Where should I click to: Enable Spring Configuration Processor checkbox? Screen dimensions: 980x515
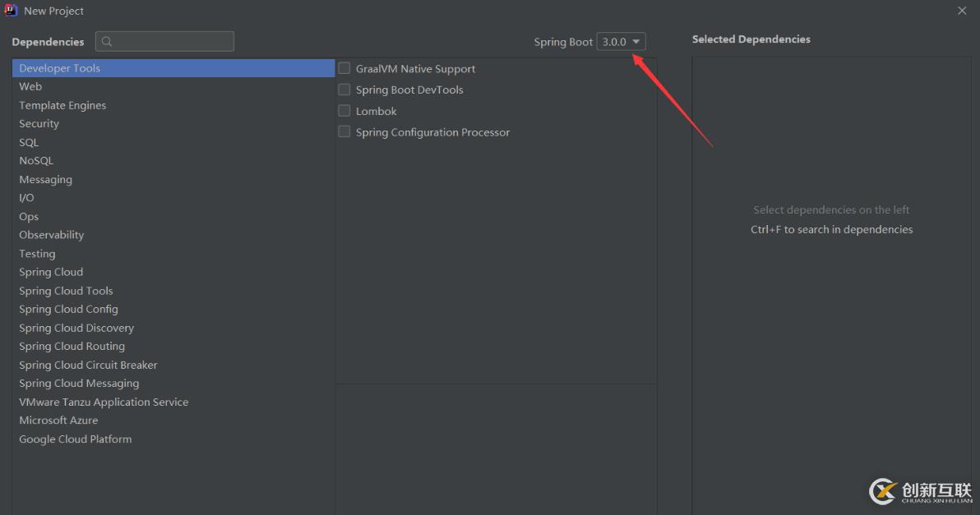(x=344, y=132)
